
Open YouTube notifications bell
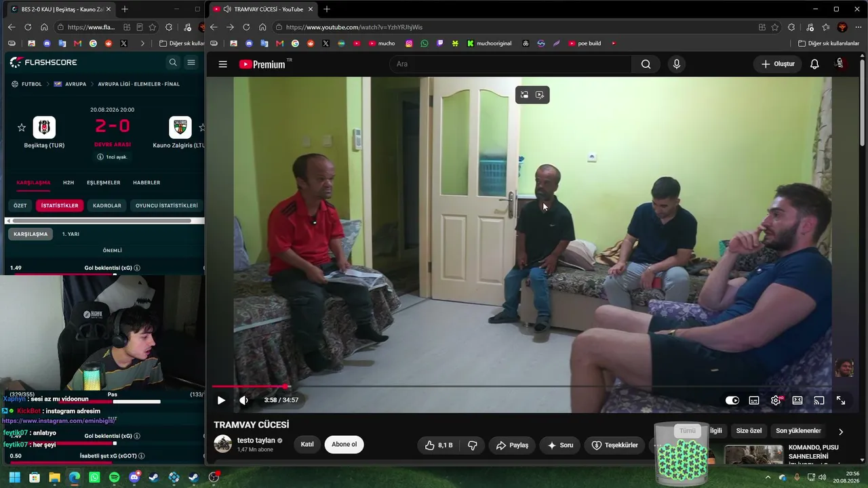coord(814,64)
